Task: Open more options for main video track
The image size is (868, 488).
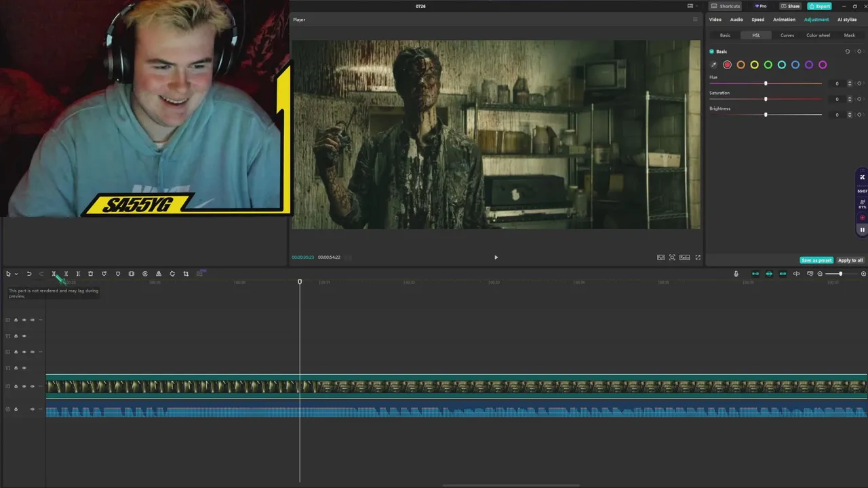Action: pyautogui.click(x=41, y=386)
